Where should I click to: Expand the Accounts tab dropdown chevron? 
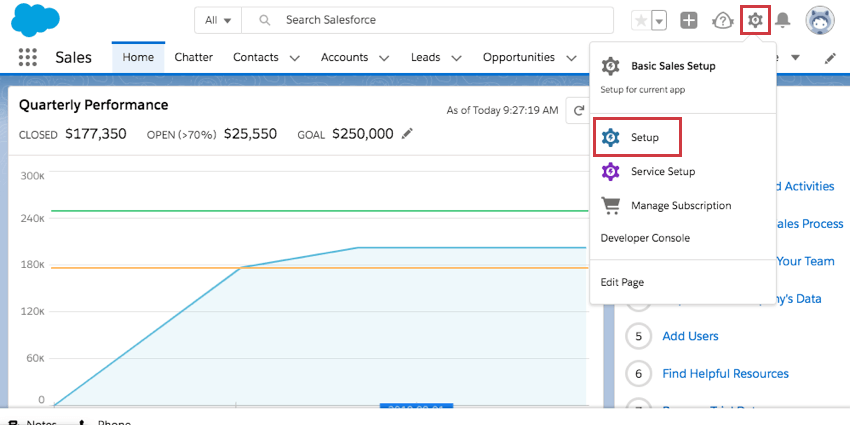click(x=384, y=58)
